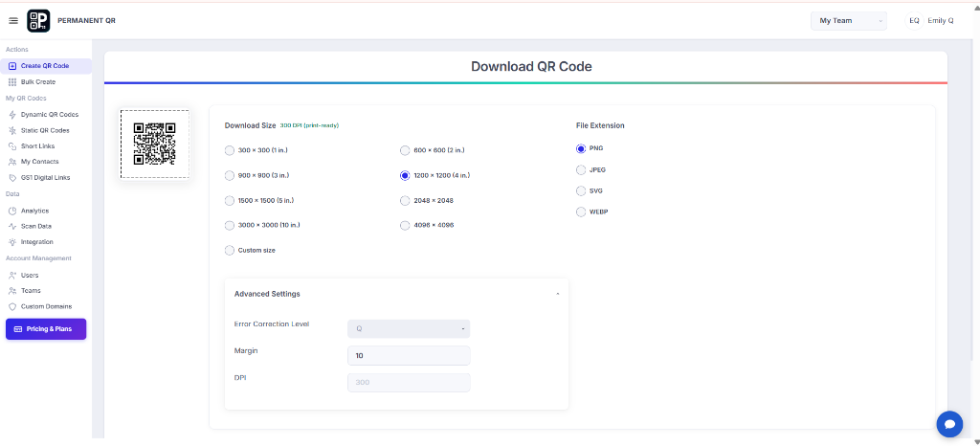This screenshot has height=446, width=980.
Task: Select WEBP file extension
Action: click(x=581, y=212)
